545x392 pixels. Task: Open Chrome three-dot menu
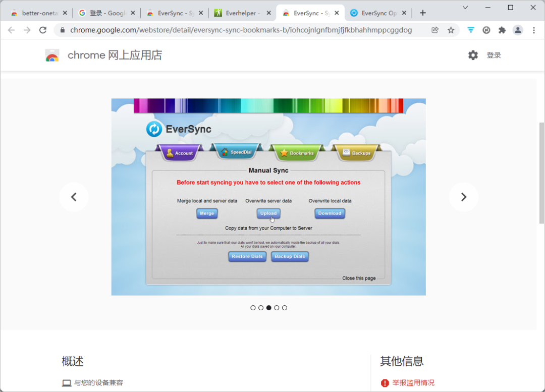click(x=534, y=30)
